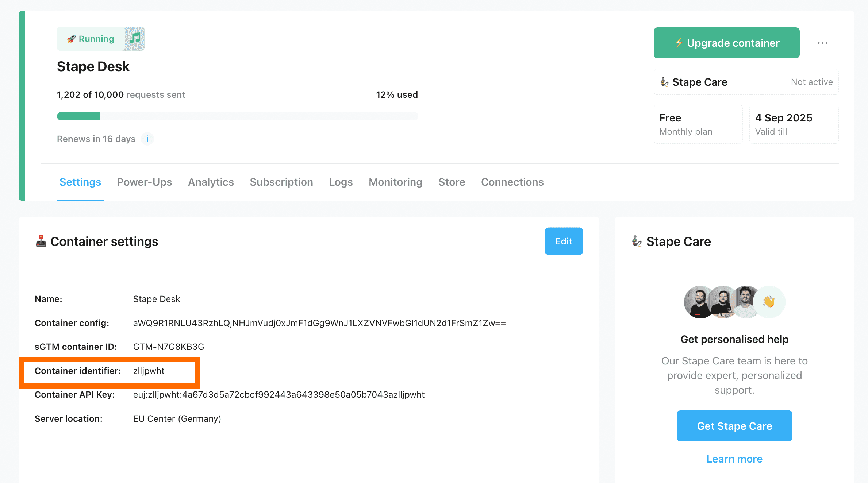Click the EU Center (Germany) server location
Screen dimensions: 868x483
[x=177, y=419]
